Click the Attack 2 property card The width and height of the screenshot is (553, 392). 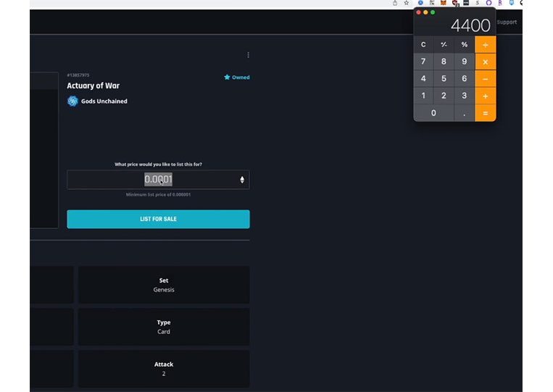(x=164, y=369)
